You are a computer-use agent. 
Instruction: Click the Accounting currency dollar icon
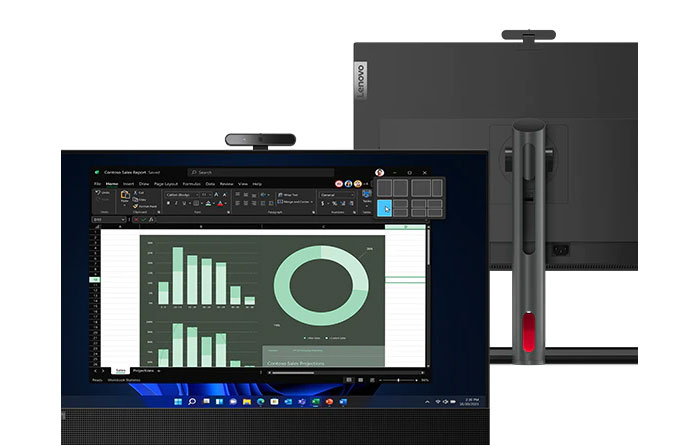(x=322, y=204)
